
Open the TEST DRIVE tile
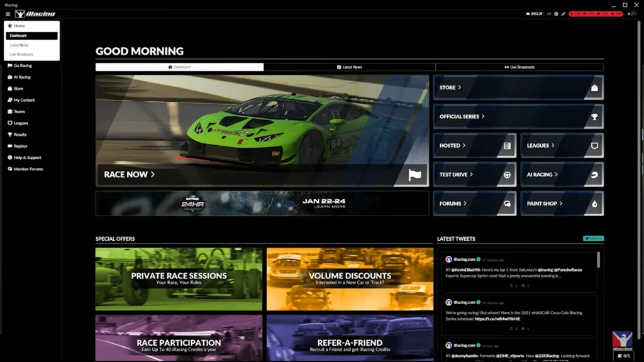click(474, 175)
